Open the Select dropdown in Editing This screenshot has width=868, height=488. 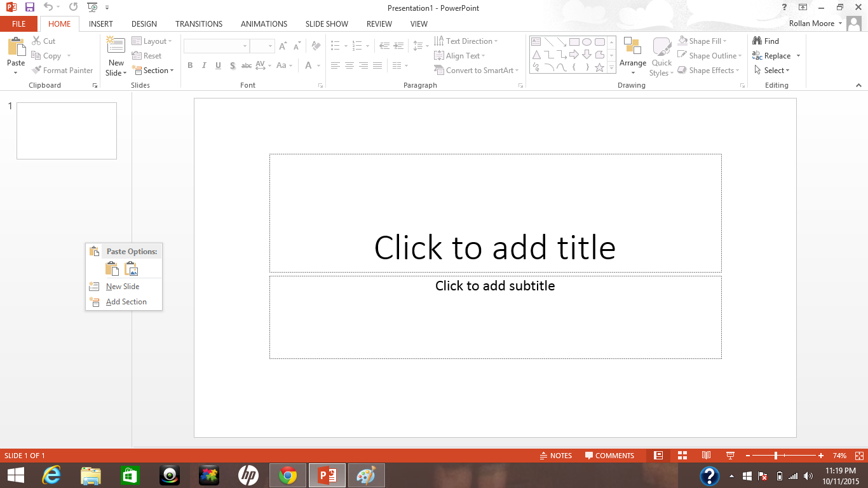[x=772, y=71]
